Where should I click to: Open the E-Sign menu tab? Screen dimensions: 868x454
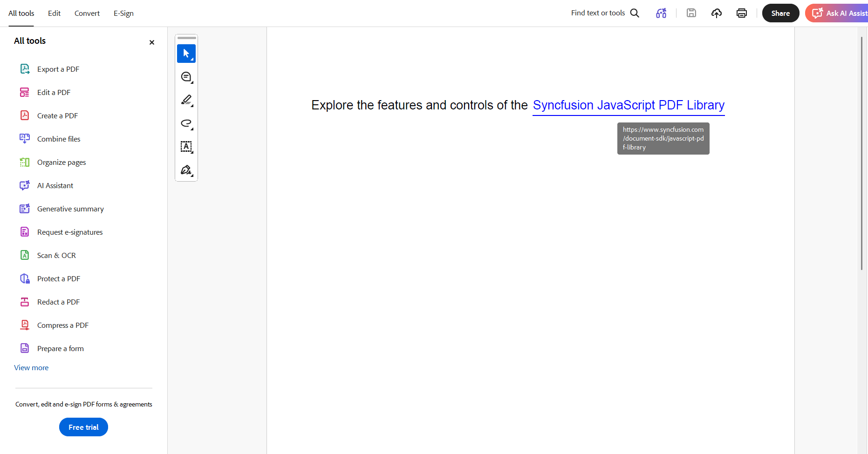(123, 14)
